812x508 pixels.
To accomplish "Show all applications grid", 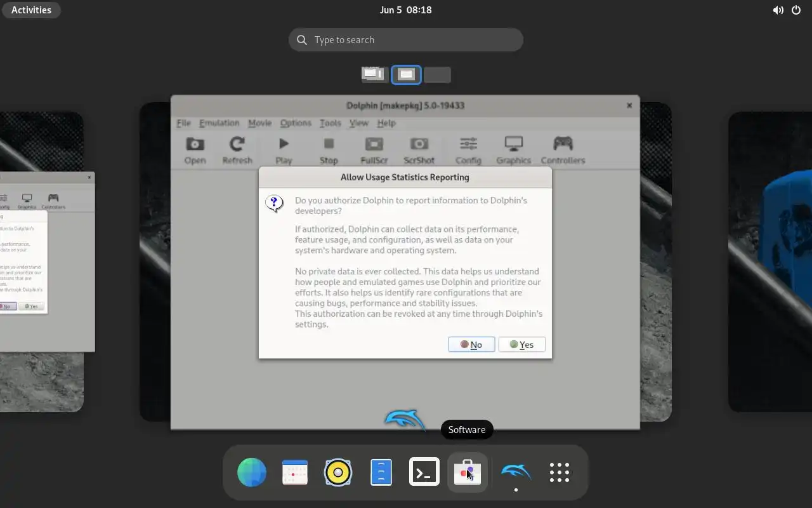I will [x=560, y=472].
